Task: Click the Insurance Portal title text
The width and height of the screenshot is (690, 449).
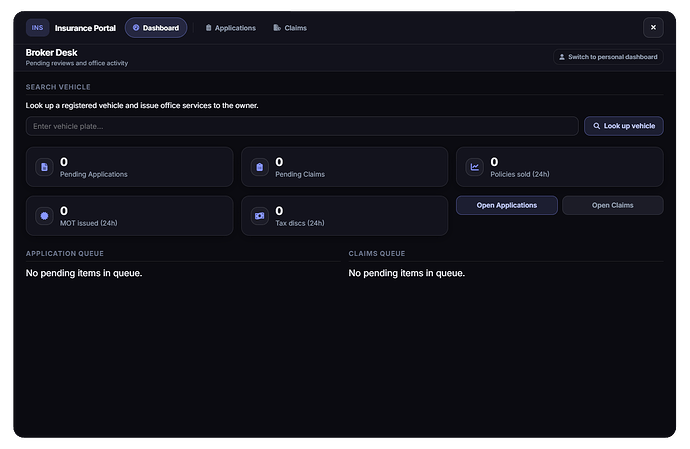Action: (85, 28)
